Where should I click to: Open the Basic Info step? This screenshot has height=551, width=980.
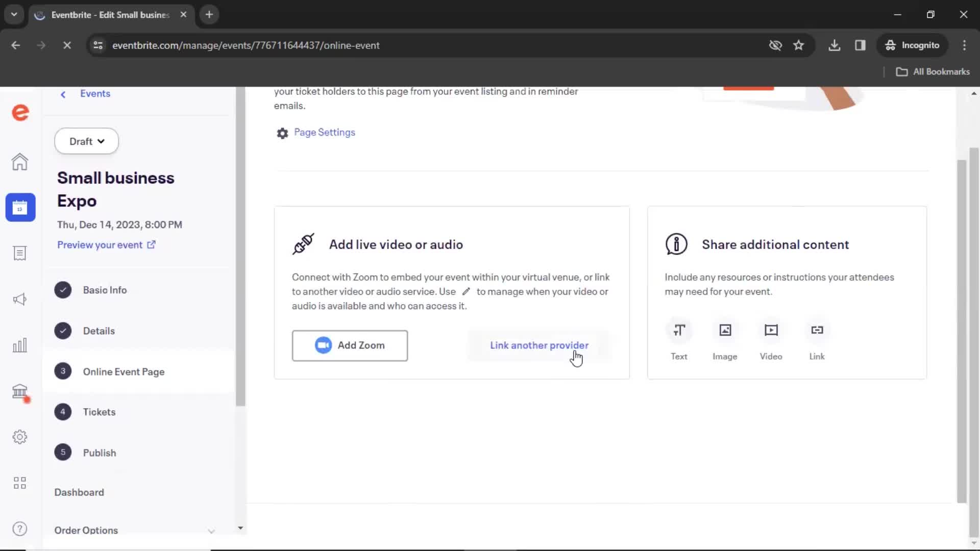pos(105,290)
